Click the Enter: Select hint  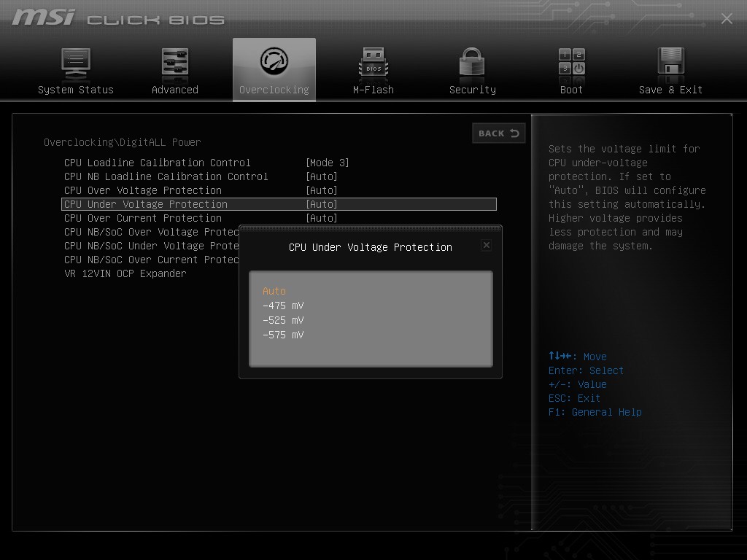586,370
